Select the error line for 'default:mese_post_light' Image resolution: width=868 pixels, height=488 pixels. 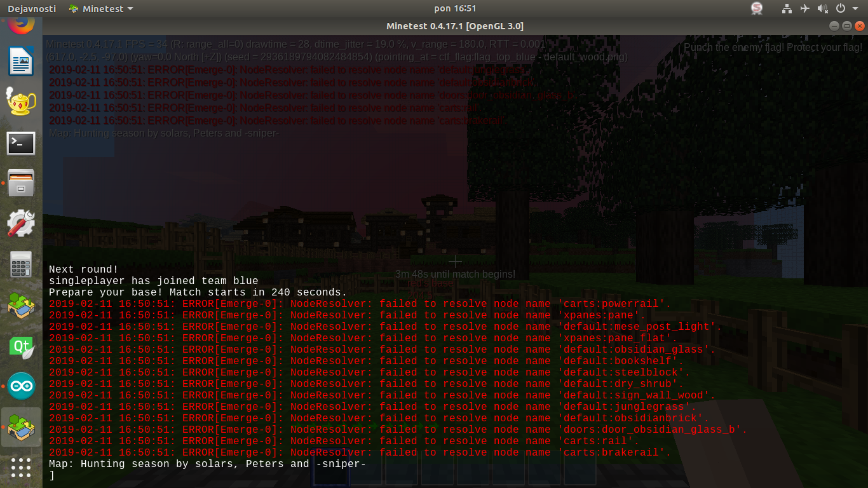386,327
